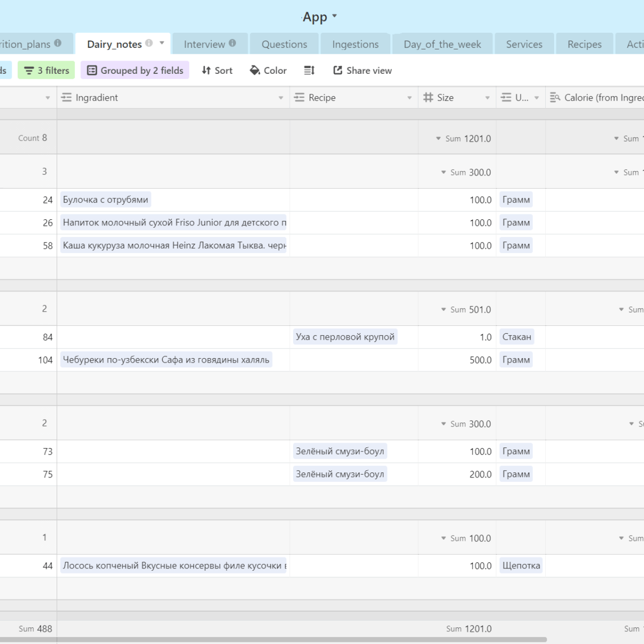Screen dimensions: 644x644
Task: Open the 3 filters button
Action: pyautogui.click(x=47, y=71)
